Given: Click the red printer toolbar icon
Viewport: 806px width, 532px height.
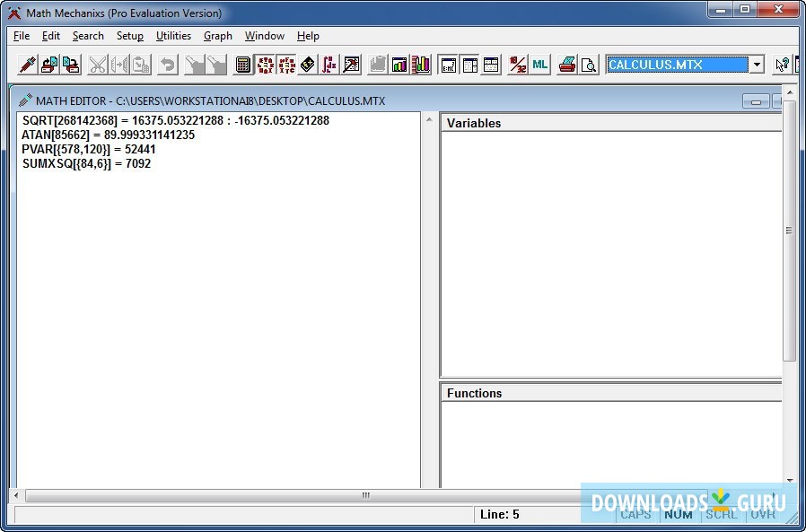Looking at the screenshot, I should [566, 65].
